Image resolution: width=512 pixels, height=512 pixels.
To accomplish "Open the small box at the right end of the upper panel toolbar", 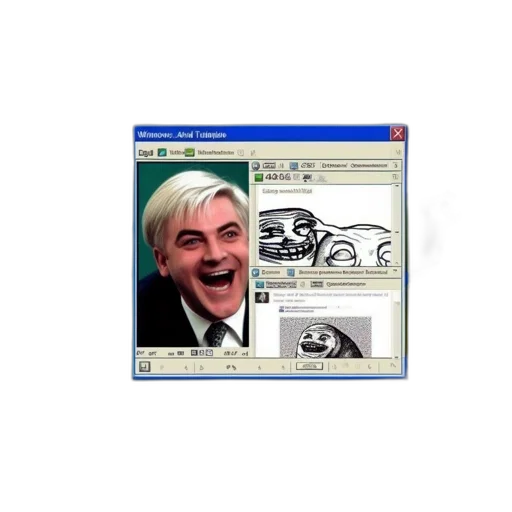I will (x=395, y=165).
